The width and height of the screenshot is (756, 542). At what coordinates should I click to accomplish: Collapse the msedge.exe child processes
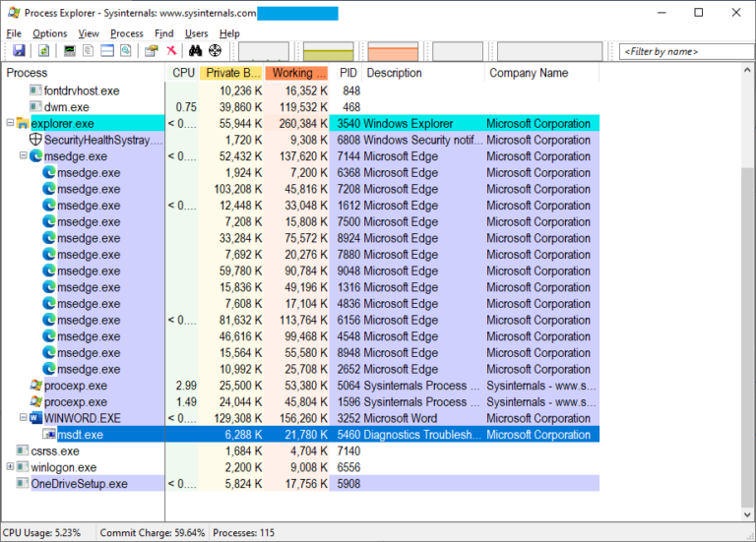point(24,156)
